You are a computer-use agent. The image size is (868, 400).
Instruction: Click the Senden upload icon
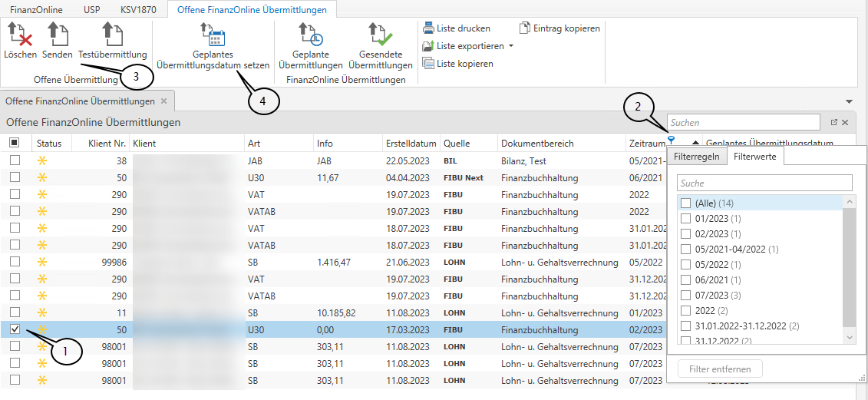tap(58, 35)
